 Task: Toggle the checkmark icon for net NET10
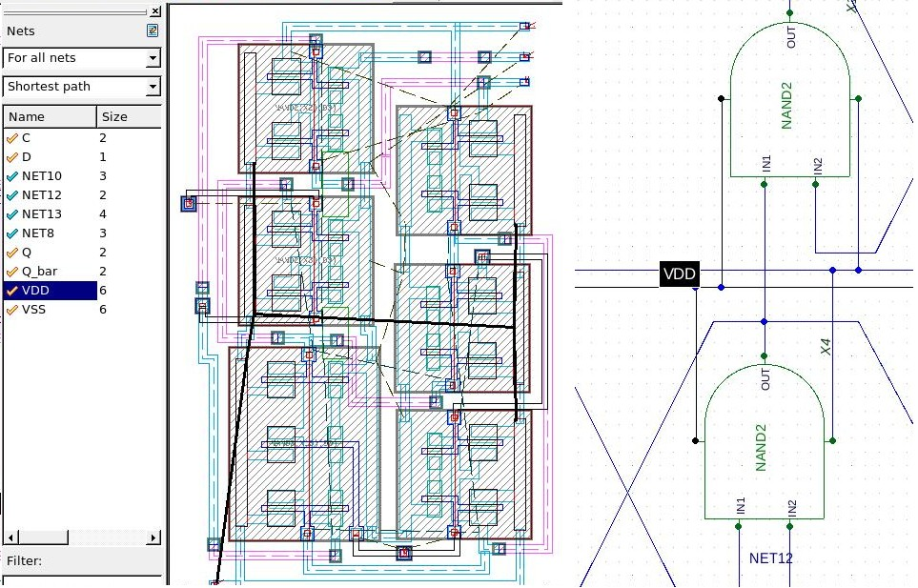[x=12, y=176]
